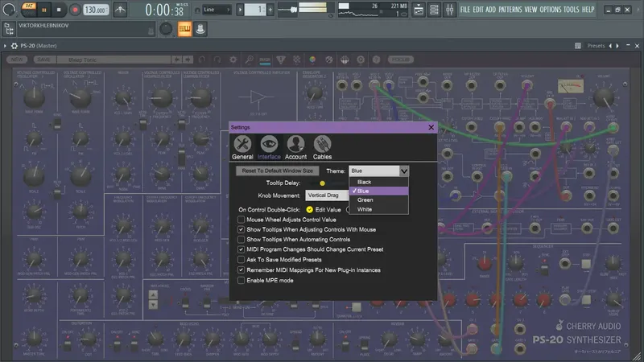
Task: Select the Edit Value radio button
Action: [x=310, y=209]
